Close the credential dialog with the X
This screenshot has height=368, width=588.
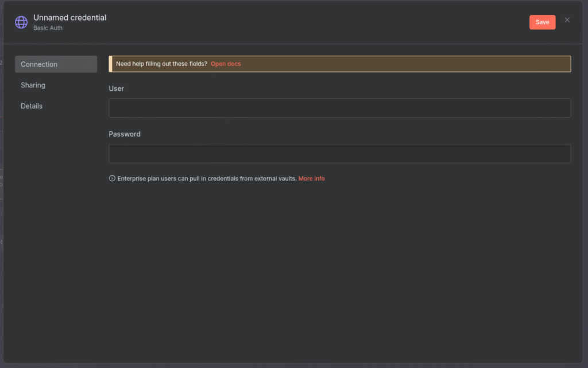pyautogui.click(x=567, y=20)
